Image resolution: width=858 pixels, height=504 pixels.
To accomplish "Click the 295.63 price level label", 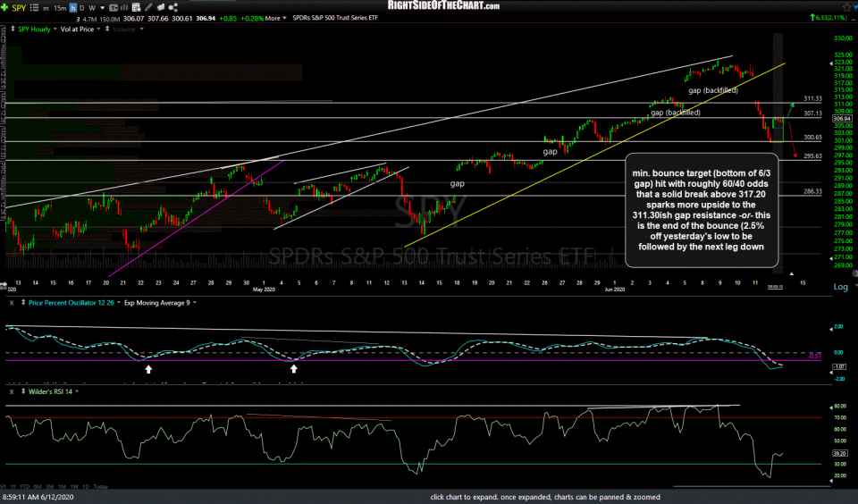I will coord(812,156).
